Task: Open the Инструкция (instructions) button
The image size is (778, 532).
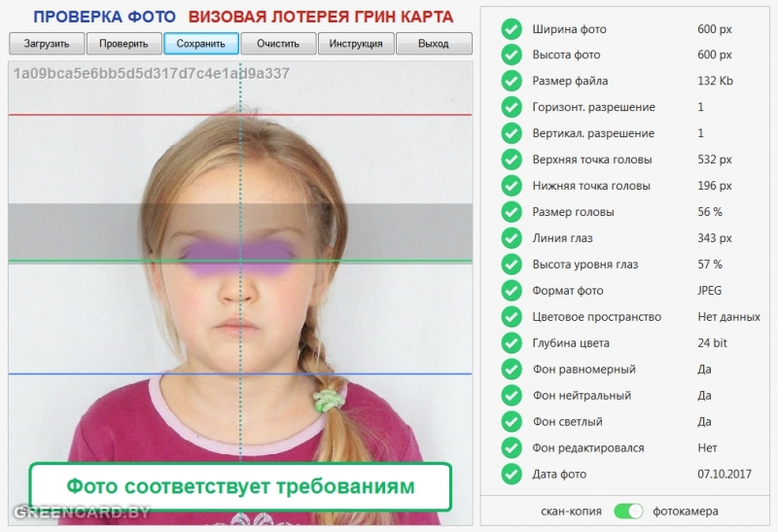Action: pos(356,44)
